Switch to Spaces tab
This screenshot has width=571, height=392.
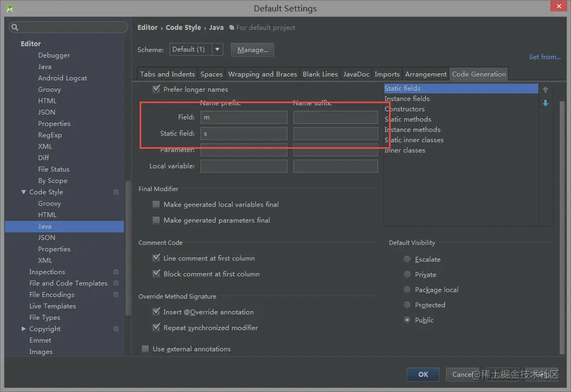pyautogui.click(x=211, y=74)
